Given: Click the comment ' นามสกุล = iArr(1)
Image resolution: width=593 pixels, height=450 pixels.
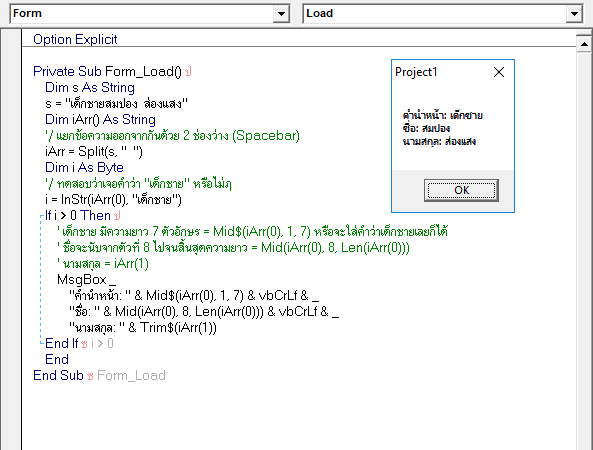Looking at the screenshot, I should pyautogui.click(x=102, y=264).
